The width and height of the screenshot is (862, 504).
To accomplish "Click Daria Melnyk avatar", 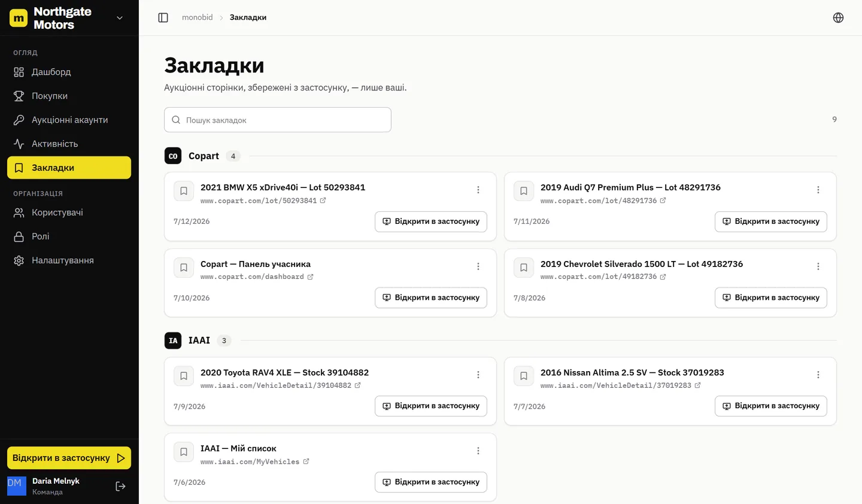I will coord(17,486).
